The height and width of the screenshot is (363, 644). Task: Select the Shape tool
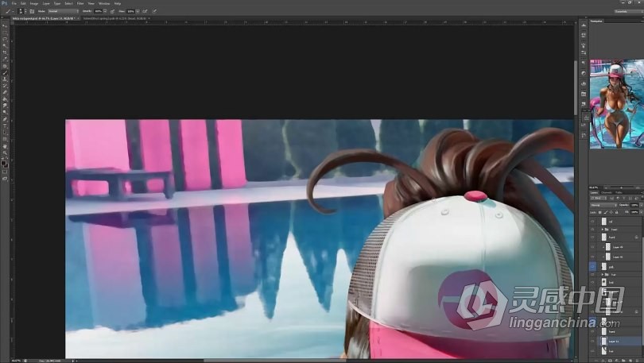(5, 139)
